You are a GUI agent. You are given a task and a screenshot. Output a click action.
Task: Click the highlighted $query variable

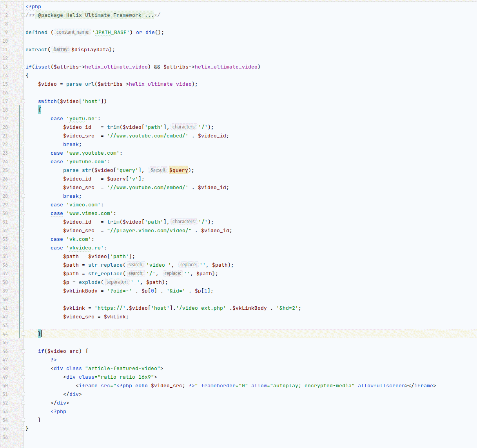click(179, 170)
